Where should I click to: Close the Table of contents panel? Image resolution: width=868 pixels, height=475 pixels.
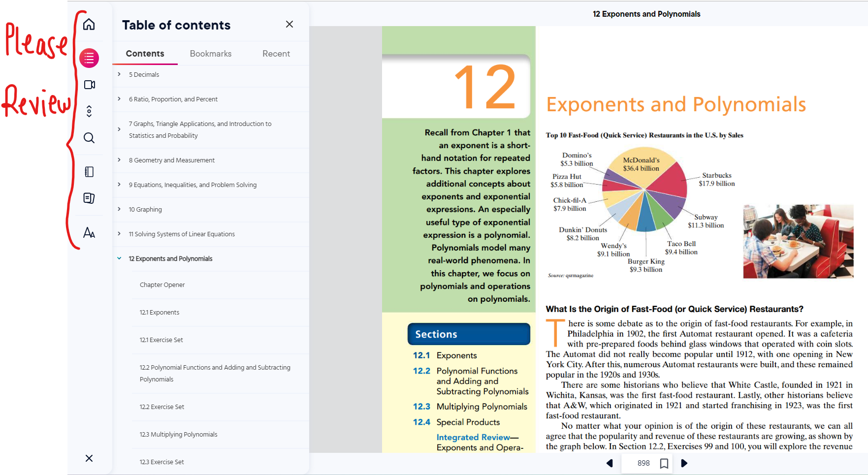(x=289, y=24)
